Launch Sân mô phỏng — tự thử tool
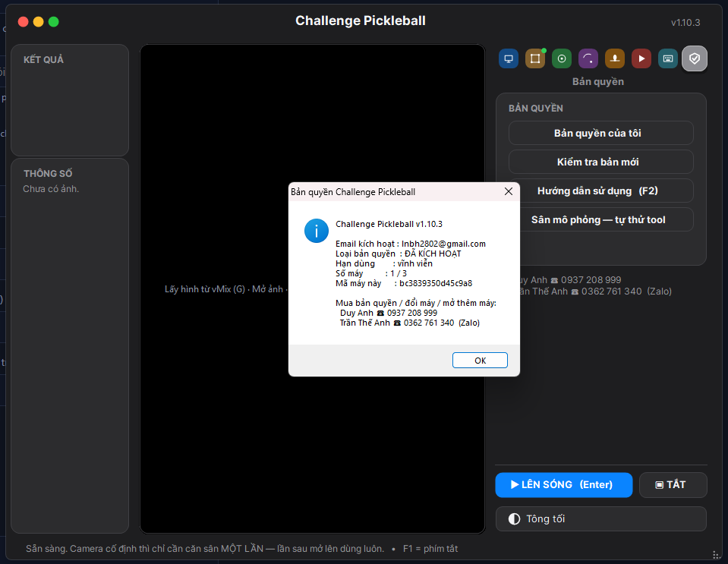This screenshot has width=728, height=564. [x=601, y=219]
